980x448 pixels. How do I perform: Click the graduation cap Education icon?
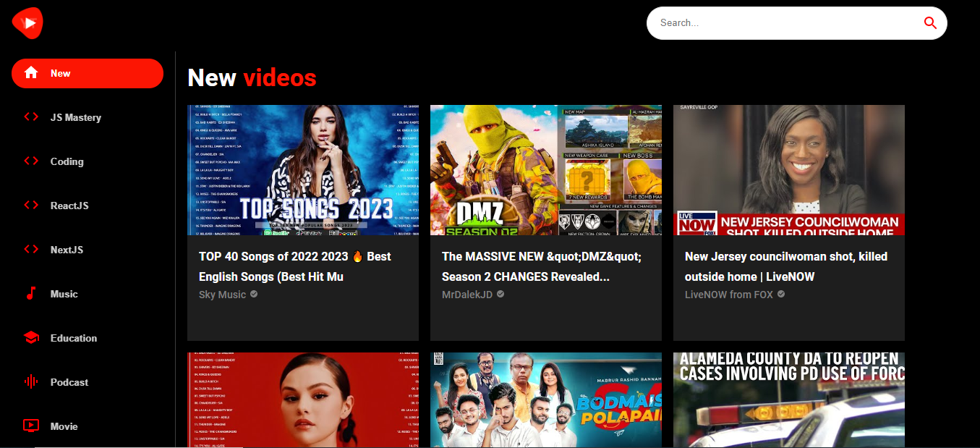tap(31, 338)
